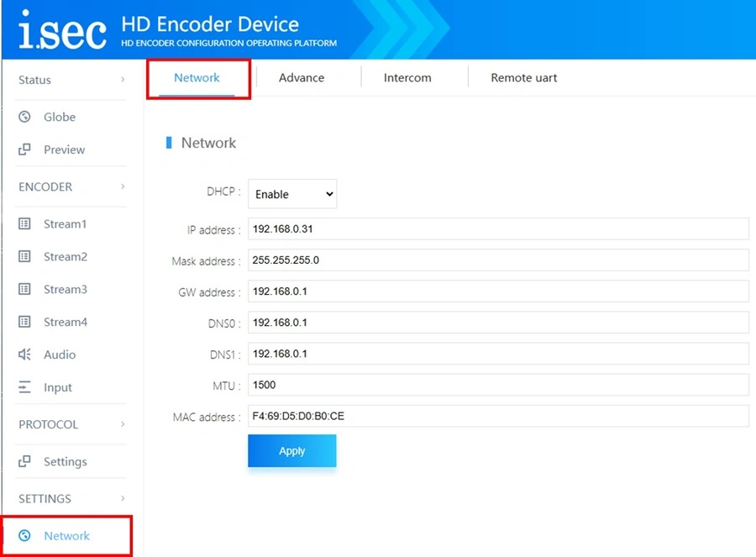Select the Stream1 list icon
The width and height of the screenshot is (756, 557).
[x=24, y=223]
